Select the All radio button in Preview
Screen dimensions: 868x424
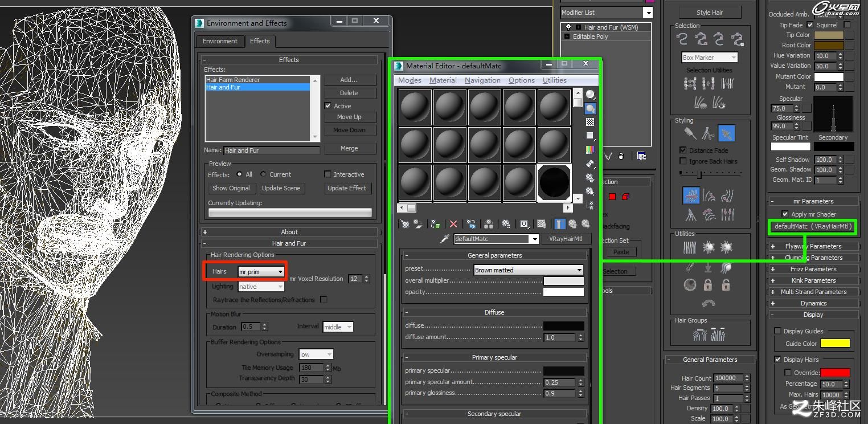pos(239,174)
